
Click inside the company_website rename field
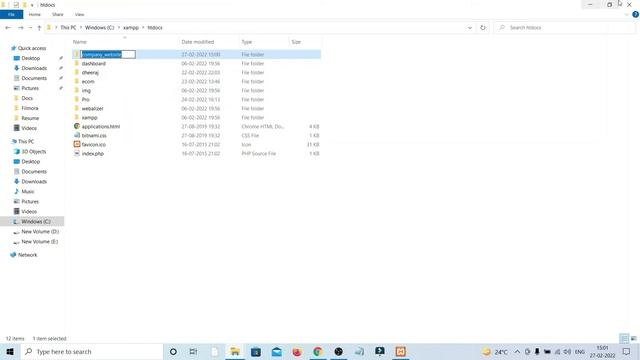tap(108, 54)
